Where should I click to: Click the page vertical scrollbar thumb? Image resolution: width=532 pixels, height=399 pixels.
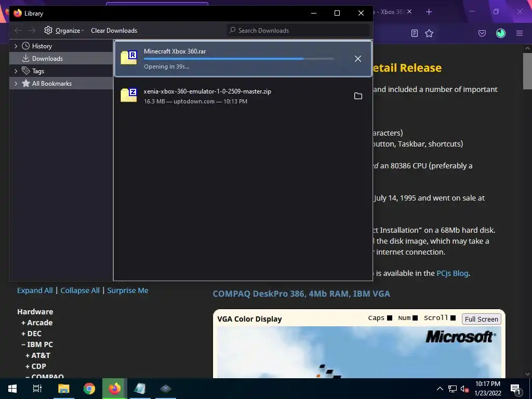point(527,71)
